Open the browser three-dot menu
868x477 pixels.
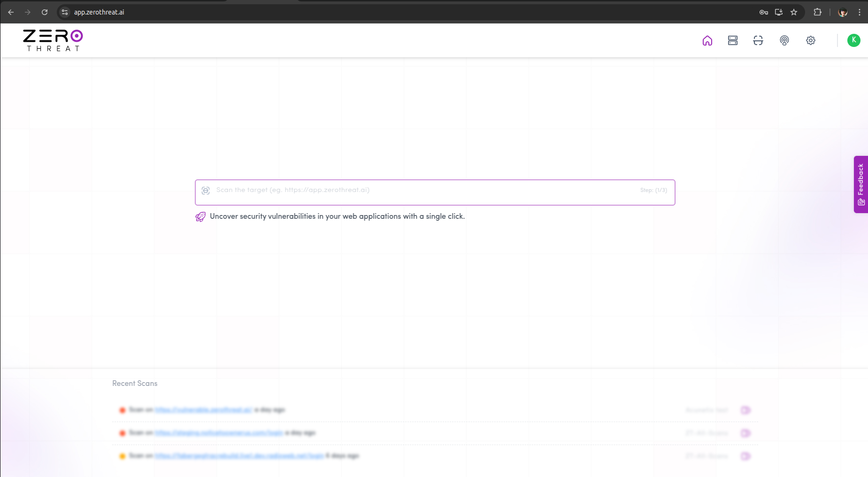tap(860, 12)
